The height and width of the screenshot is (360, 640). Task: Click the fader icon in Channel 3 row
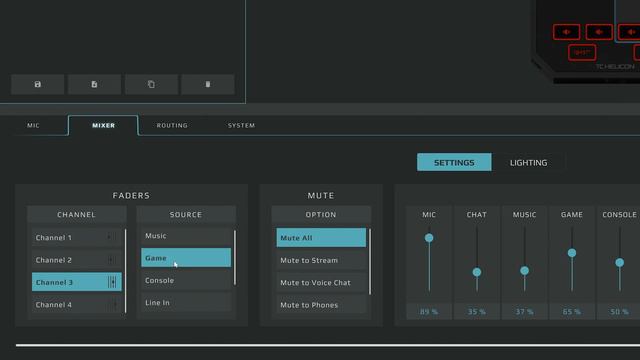(x=112, y=282)
